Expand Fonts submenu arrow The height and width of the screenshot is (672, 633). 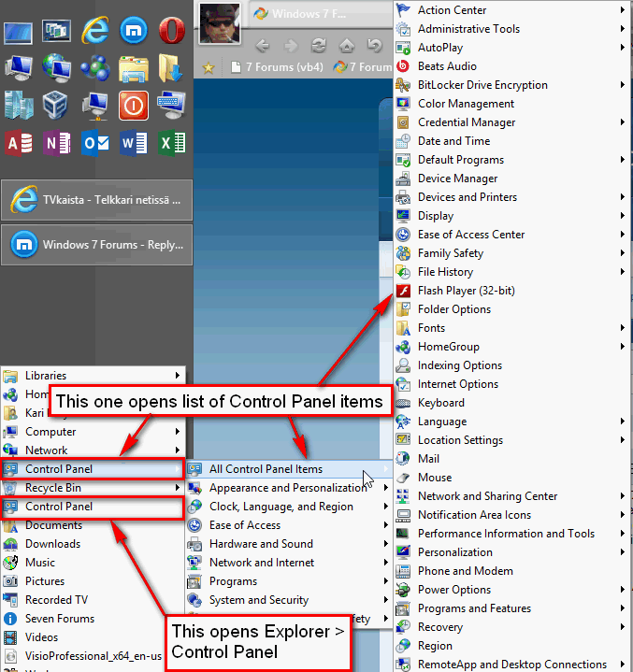[x=623, y=328]
